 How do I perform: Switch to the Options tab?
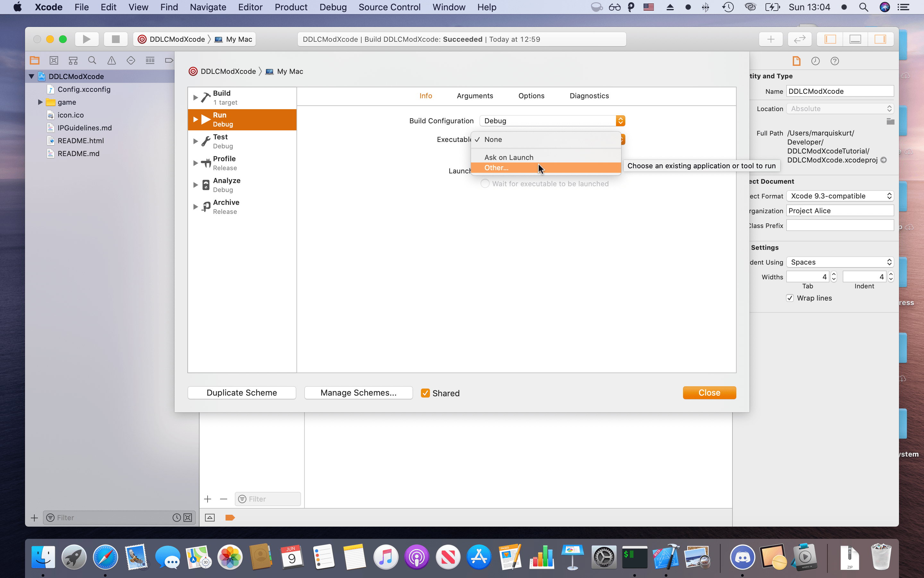[x=532, y=96]
